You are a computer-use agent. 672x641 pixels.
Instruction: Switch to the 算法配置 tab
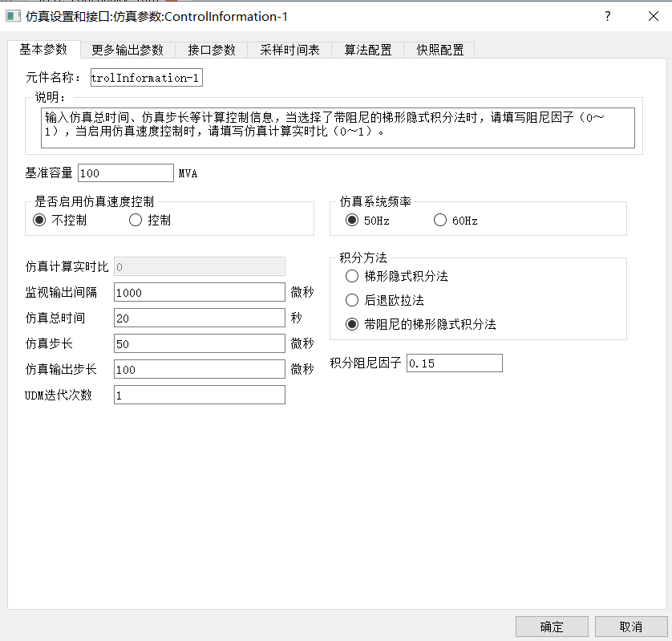368,50
